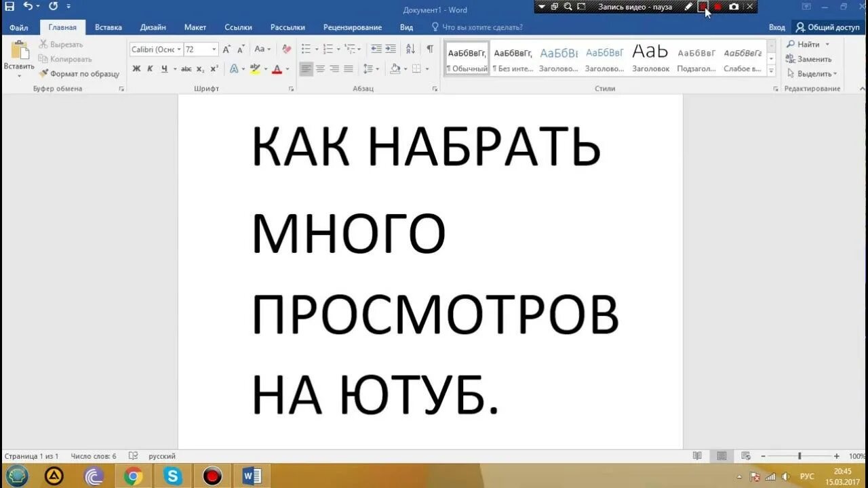Click Заменить button

(809, 59)
